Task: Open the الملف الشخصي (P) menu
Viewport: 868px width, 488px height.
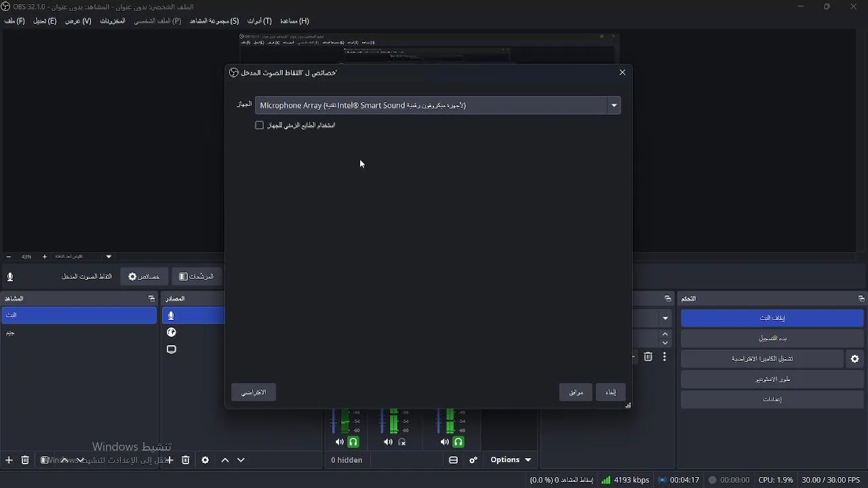Action: [x=157, y=21]
